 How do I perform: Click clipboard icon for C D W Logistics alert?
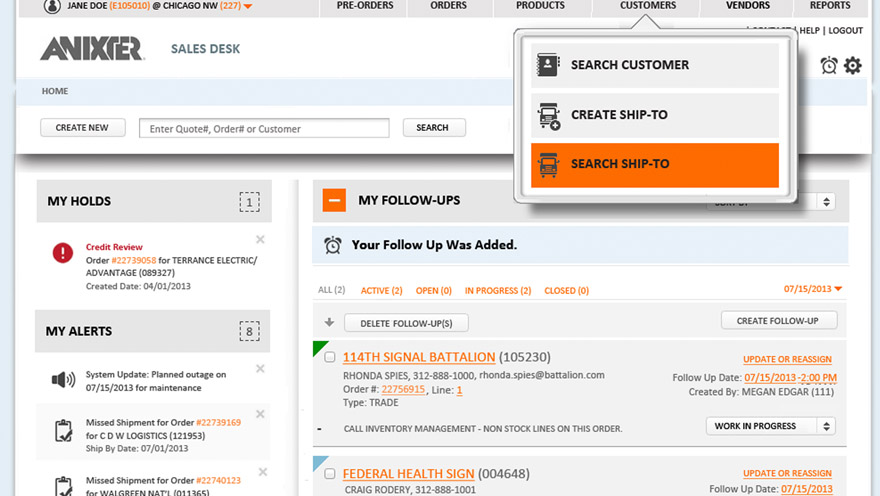click(63, 429)
